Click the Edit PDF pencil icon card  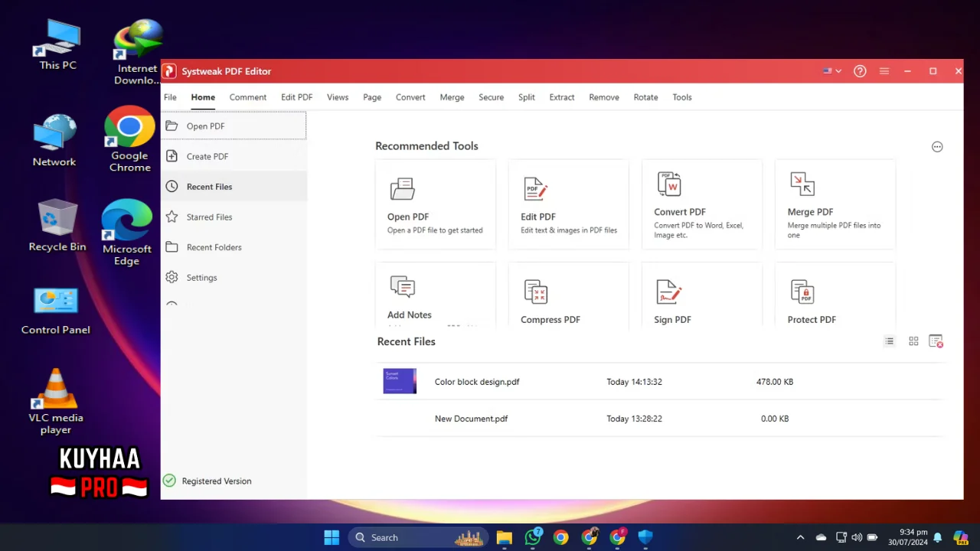pyautogui.click(x=535, y=188)
